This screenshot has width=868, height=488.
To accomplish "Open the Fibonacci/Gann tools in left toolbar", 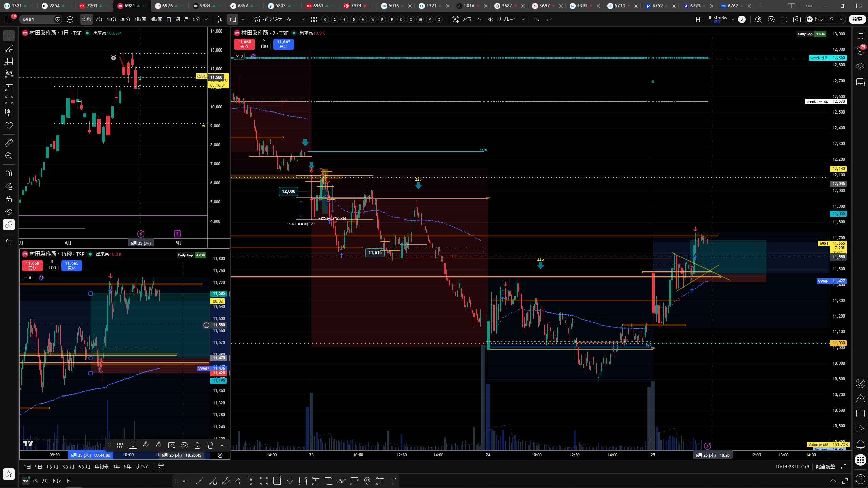I will pyautogui.click(x=9, y=61).
